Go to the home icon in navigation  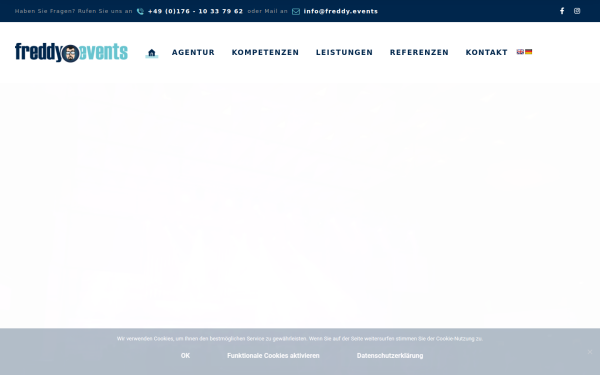152,53
